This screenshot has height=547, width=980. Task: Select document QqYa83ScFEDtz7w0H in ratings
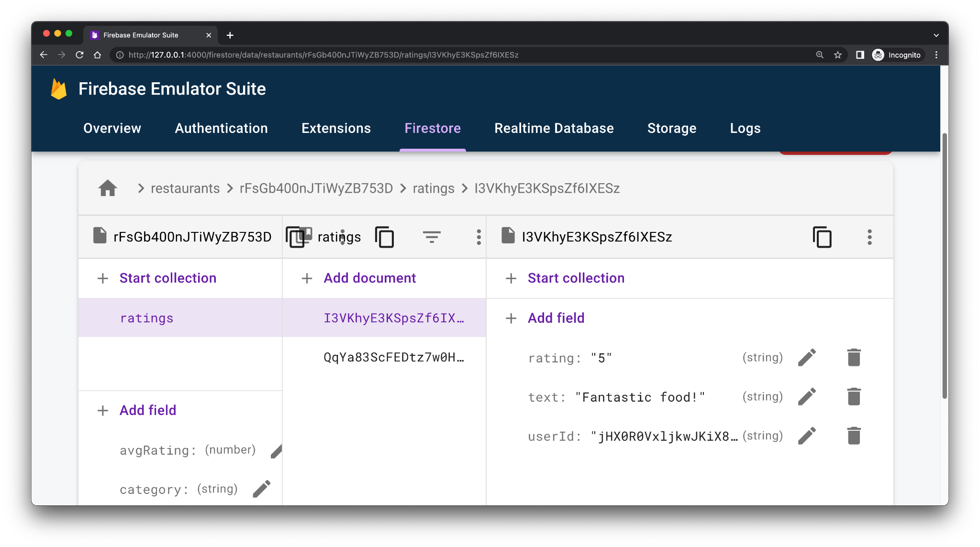(393, 357)
